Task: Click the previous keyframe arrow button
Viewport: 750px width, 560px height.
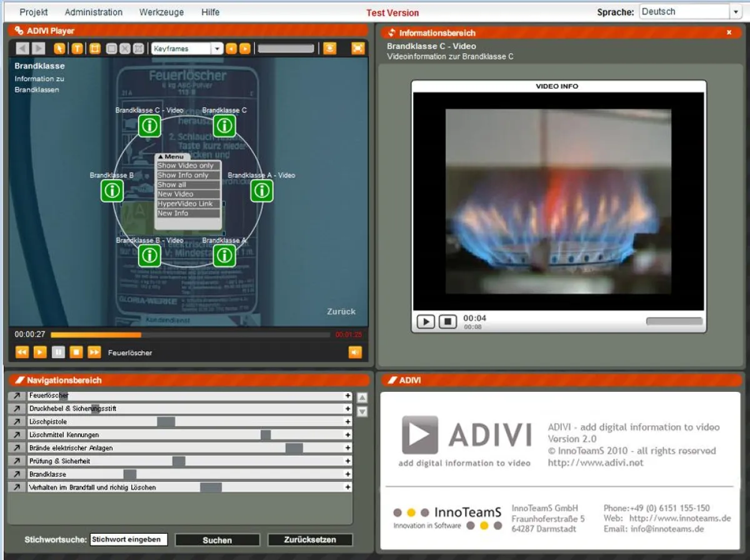Action: [232, 48]
